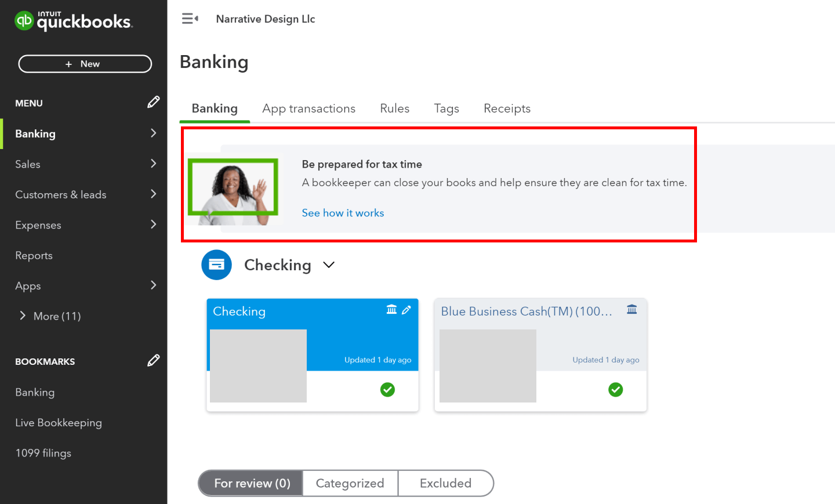
Task: Switch to the Receipts tab
Action: (x=507, y=108)
